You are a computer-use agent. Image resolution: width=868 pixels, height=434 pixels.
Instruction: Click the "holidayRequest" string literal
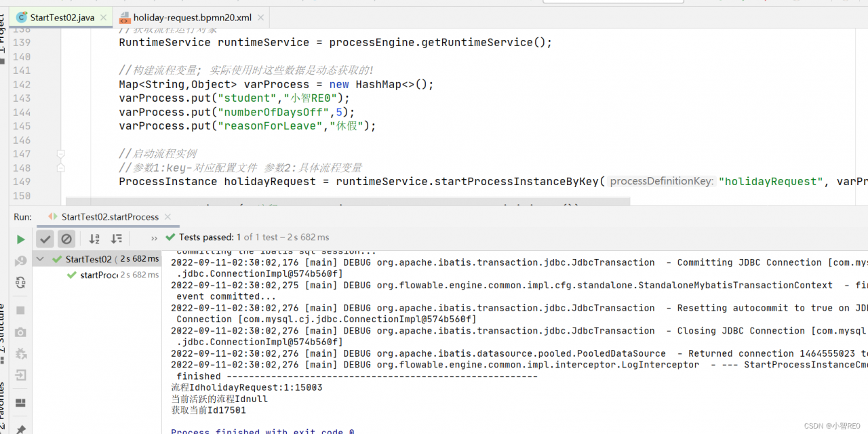coord(771,182)
